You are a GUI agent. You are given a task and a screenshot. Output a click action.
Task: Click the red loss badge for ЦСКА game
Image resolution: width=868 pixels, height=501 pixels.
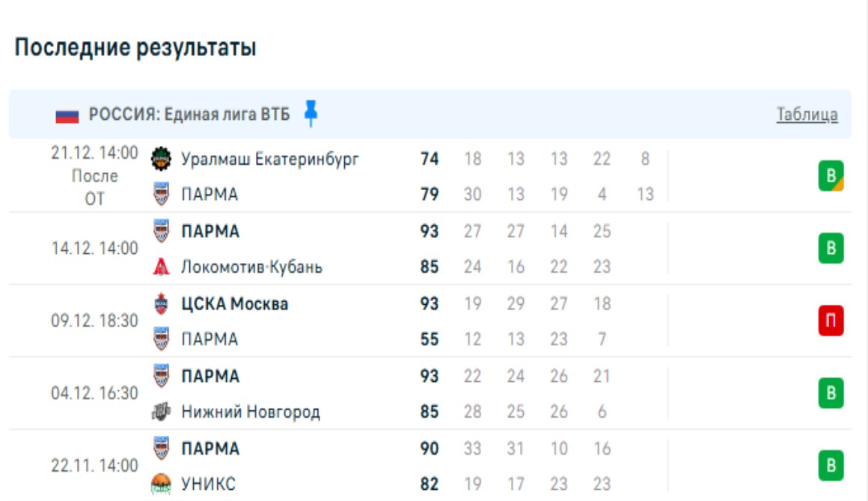click(831, 321)
